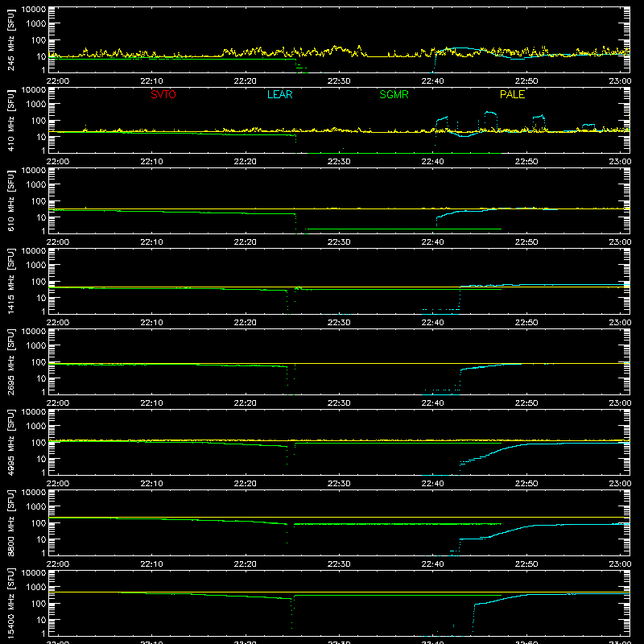Select the 22:10 tick of the 4995 MHz plot
This screenshot has width=644, height=644.
pos(151,484)
